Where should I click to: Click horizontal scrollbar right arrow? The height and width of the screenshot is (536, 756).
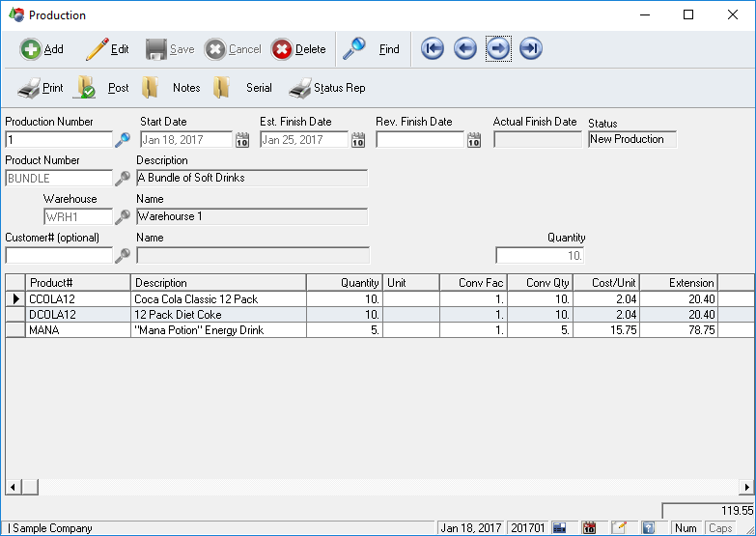pos(748,487)
